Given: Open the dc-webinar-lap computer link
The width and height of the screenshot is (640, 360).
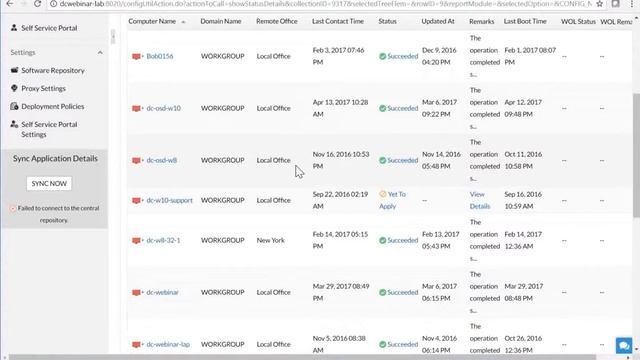Looking at the screenshot, I should (168, 344).
